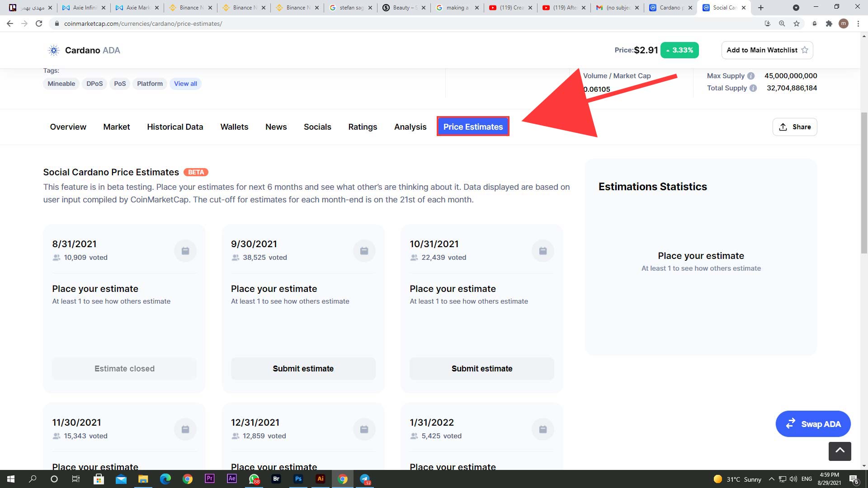The width and height of the screenshot is (868, 488).
Task: Switch to the Axie Infinity browser tab
Action: (84, 8)
